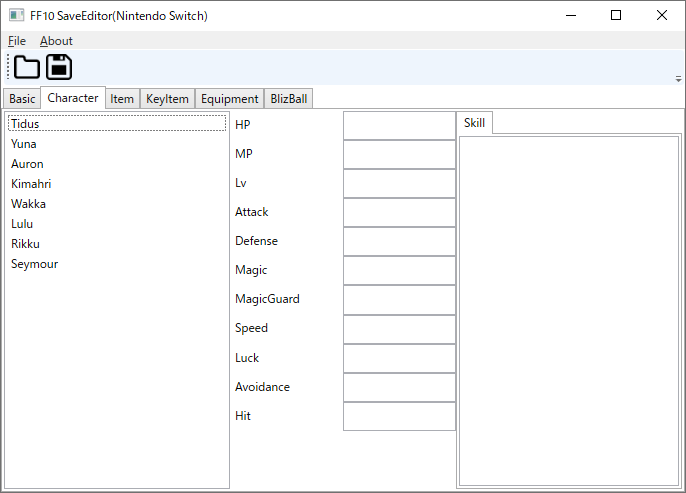Minimize the FF10 SaveEditor window
Viewport: 686px width, 493px height.
point(570,15)
